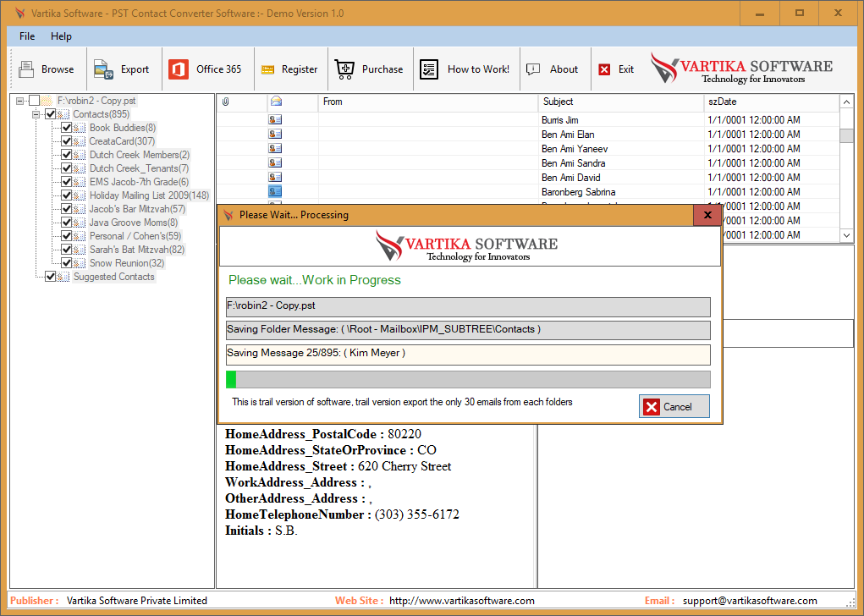Click the F:\robin2 - Copy.pst path field in dialog
864x616 pixels.
pos(468,307)
